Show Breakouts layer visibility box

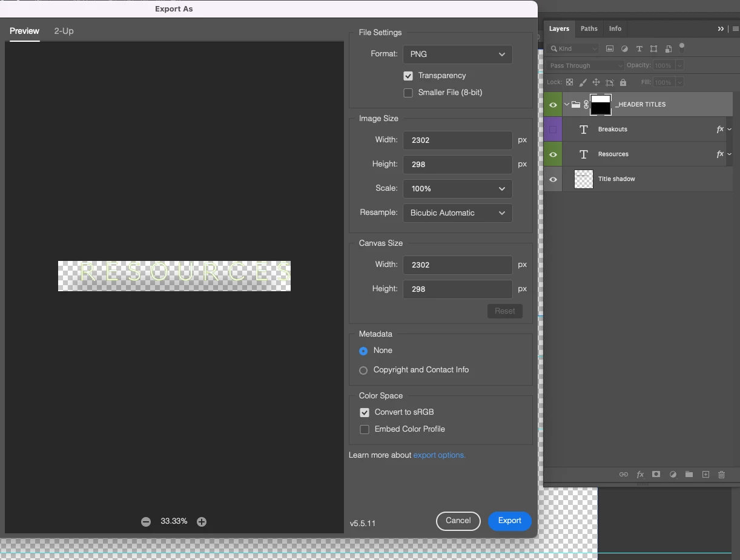pos(553,130)
